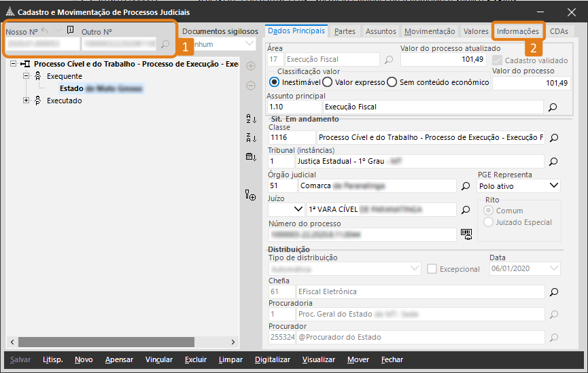Click the search icon beside Assunto principal
Screen dimensions: 588x373
(553, 107)
